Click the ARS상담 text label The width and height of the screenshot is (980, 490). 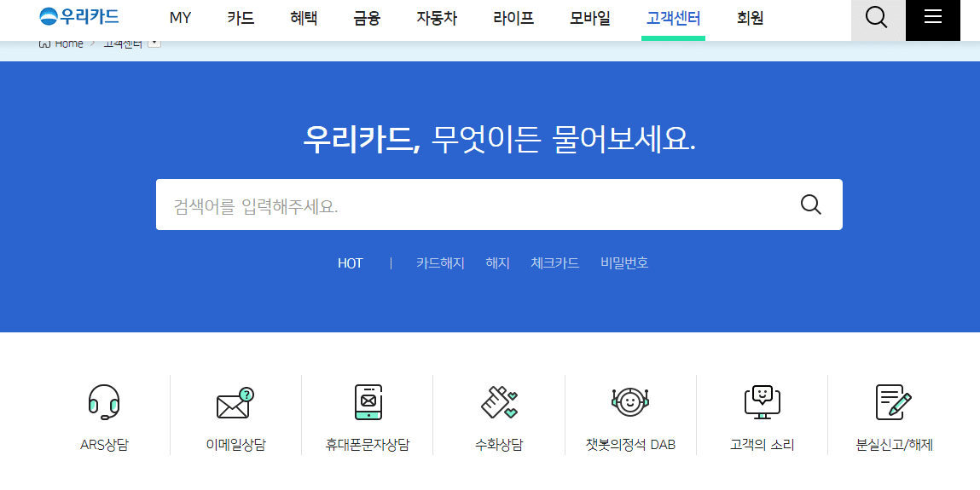[104, 445]
